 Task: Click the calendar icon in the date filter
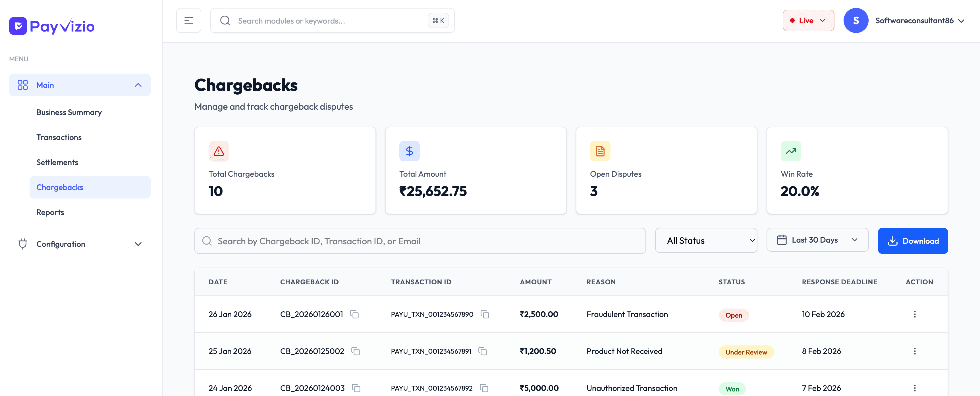coord(782,240)
